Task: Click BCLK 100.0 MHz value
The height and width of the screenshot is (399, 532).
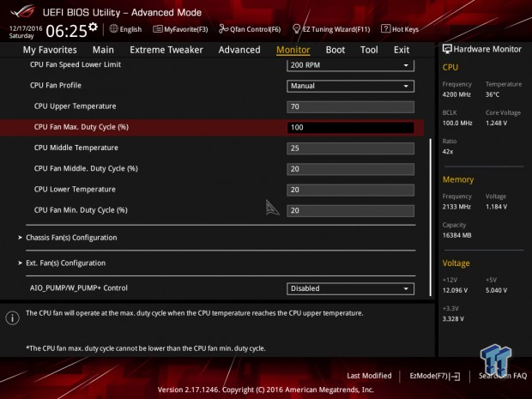Action: (457, 124)
